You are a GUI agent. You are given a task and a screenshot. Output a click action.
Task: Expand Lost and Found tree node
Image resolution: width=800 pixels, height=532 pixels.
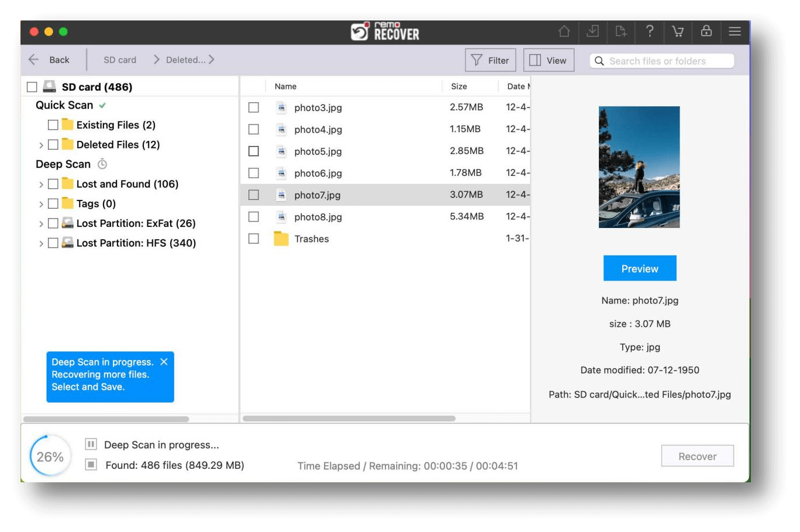41,184
